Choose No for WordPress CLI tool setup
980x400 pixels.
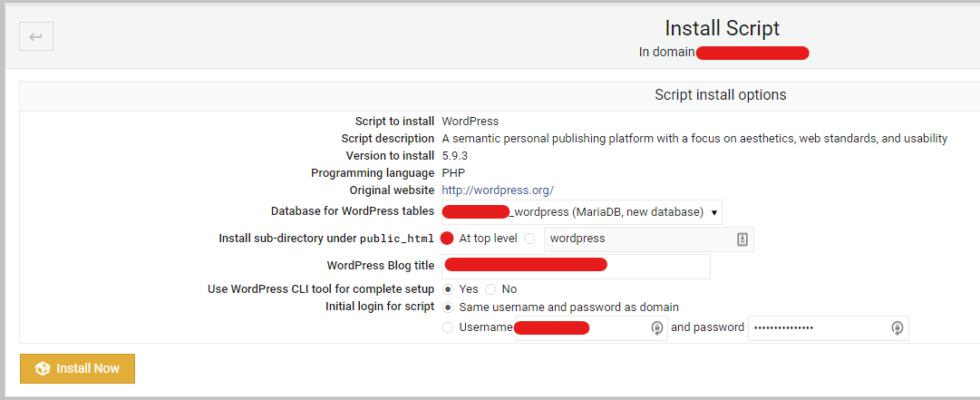tap(490, 289)
